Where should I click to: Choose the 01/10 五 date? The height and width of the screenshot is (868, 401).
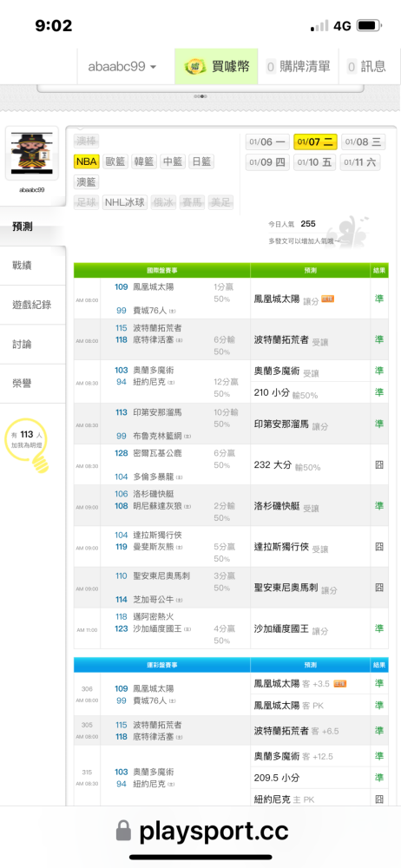(314, 163)
